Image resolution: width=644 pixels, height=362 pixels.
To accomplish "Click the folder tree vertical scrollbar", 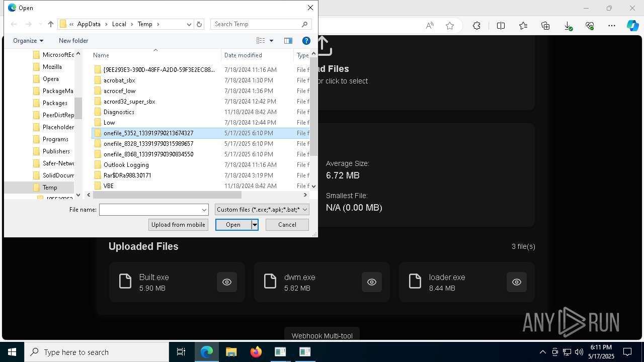I will [x=78, y=109].
